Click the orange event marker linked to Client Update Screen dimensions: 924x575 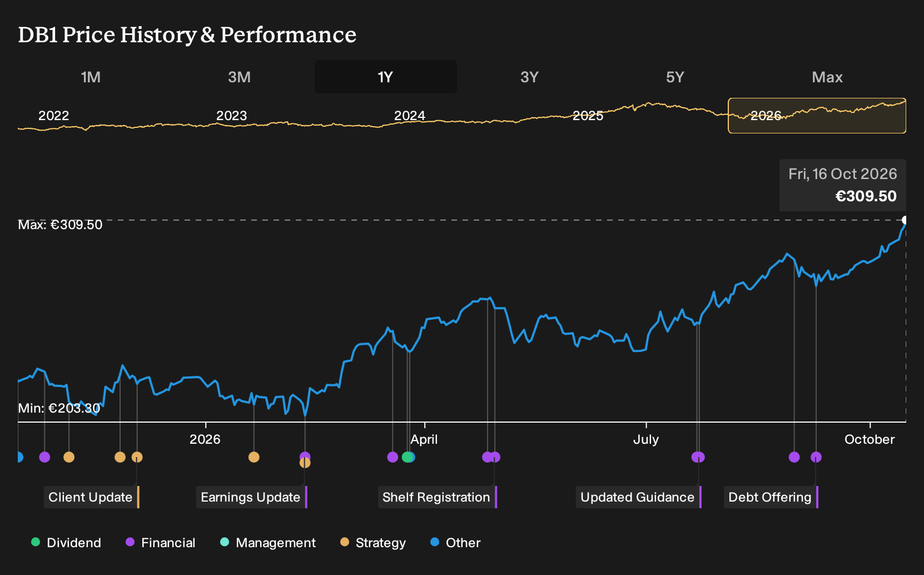click(x=137, y=457)
